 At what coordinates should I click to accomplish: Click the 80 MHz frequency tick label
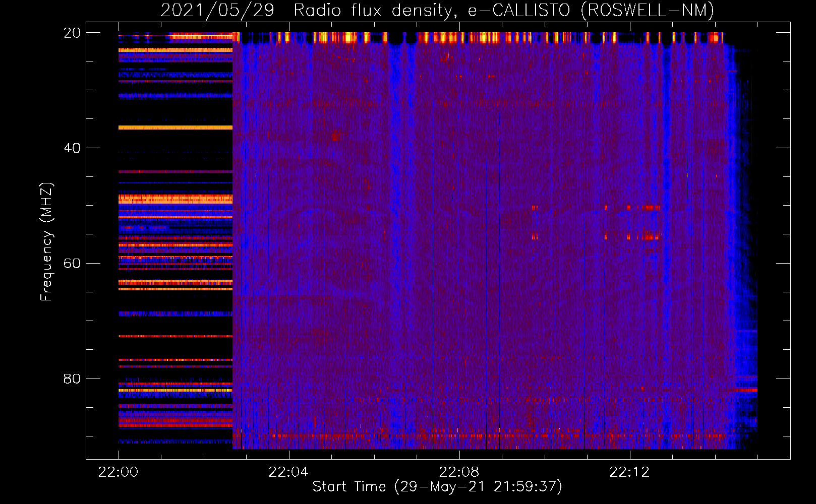click(72, 379)
